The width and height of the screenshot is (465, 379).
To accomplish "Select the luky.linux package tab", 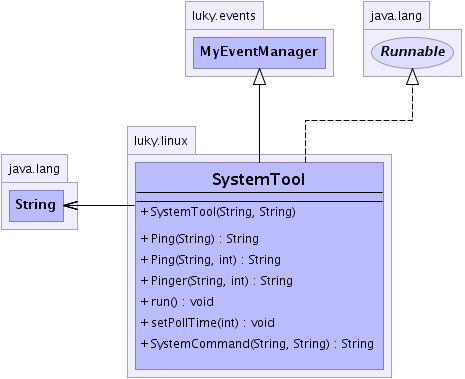I will [161, 140].
